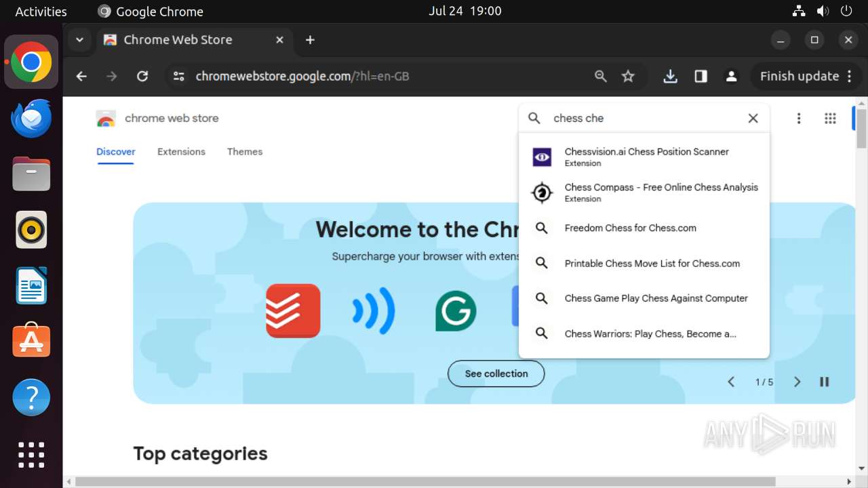Open volume control in top bar
This screenshot has height=488, width=868.
pos(823,11)
